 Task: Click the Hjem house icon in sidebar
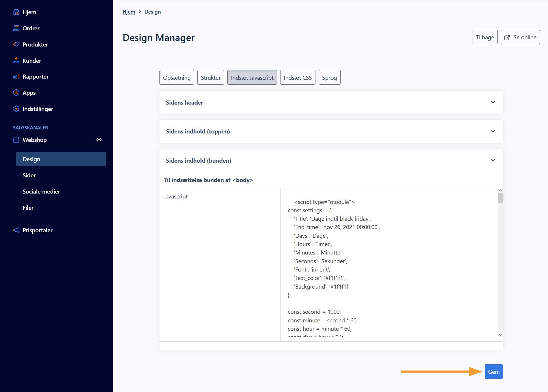[x=16, y=12]
